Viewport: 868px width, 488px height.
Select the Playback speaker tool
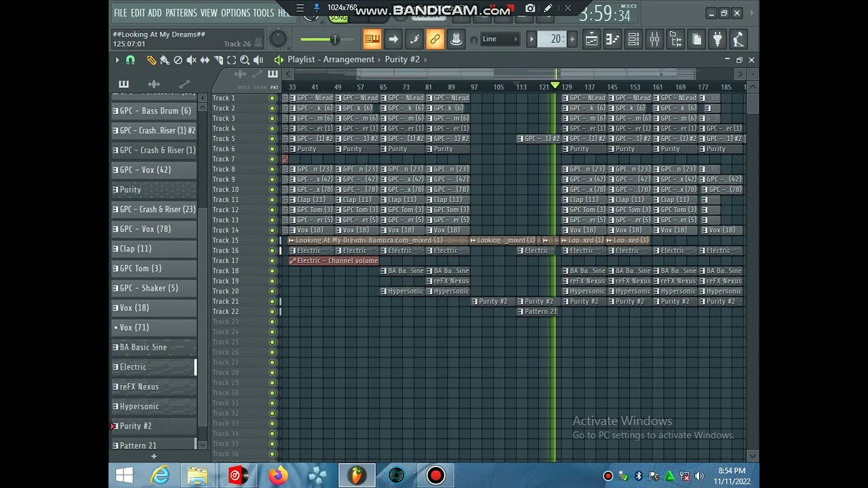point(258,60)
